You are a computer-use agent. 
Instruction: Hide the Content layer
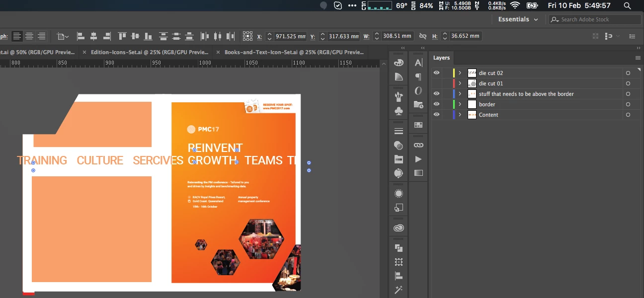436,115
